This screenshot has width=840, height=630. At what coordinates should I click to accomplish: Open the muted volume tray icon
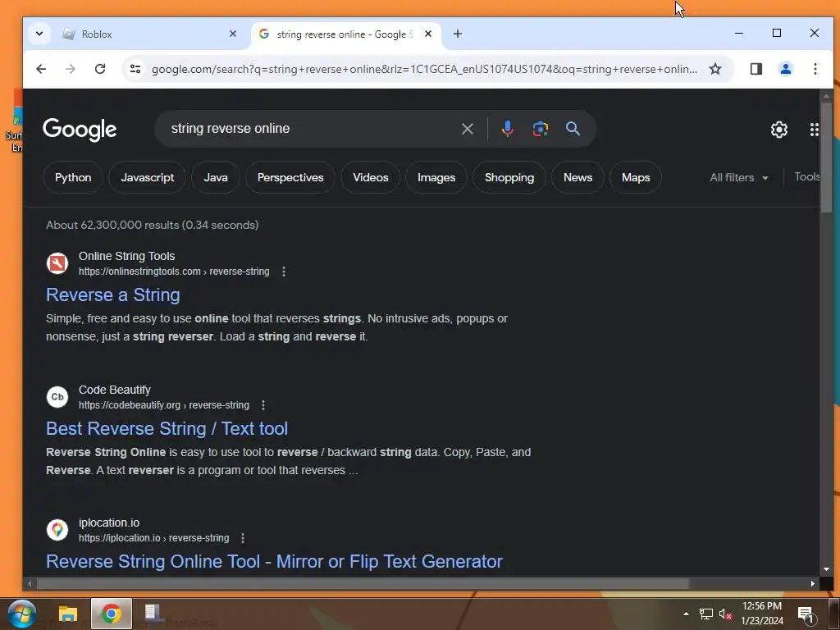click(x=725, y=614)
